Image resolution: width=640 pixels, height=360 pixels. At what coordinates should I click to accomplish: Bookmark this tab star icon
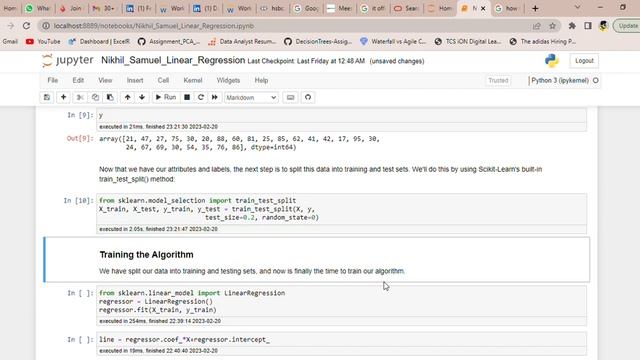click(x=552, y=26)
